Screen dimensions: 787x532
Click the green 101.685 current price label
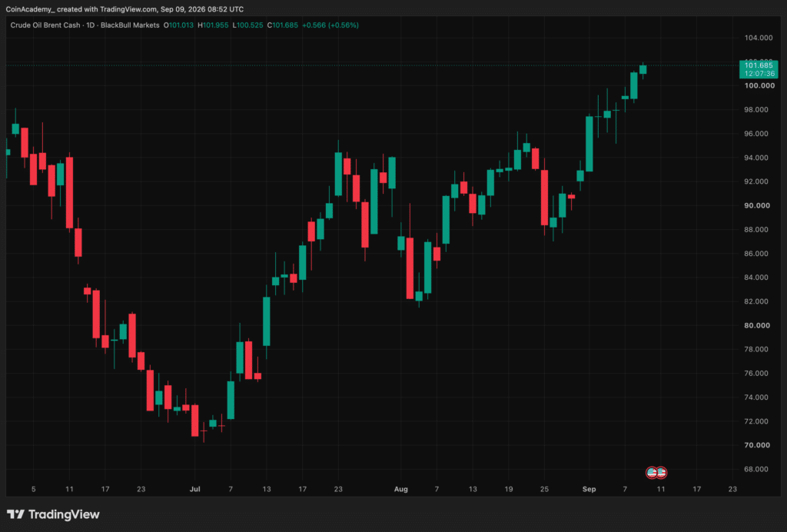tap(759, 69)
